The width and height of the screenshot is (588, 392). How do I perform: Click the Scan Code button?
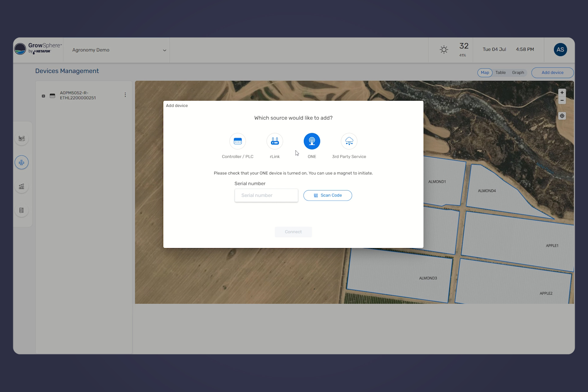[327, 195]
